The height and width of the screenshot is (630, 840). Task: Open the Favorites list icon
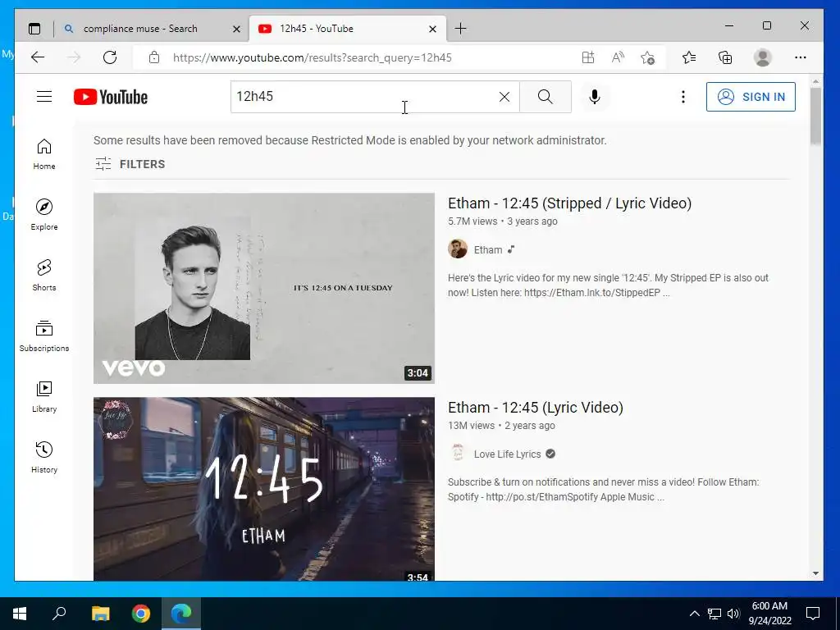pos(689,57)
